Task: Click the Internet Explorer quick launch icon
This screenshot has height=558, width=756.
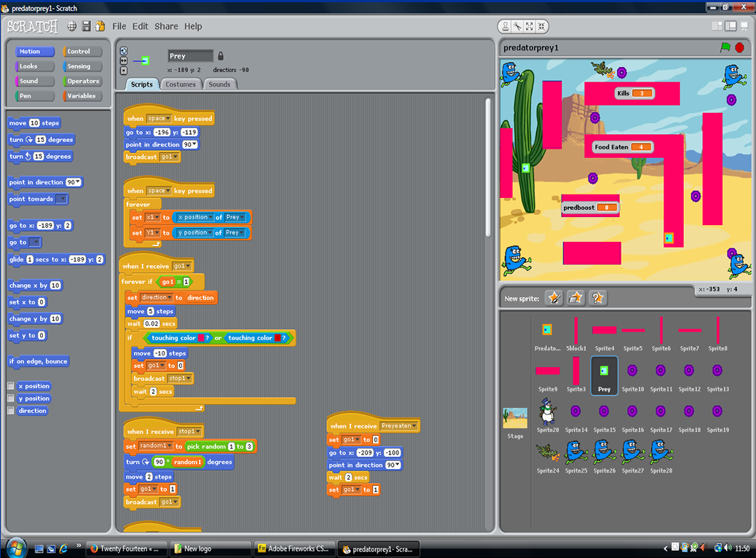Action: [63, 549]
